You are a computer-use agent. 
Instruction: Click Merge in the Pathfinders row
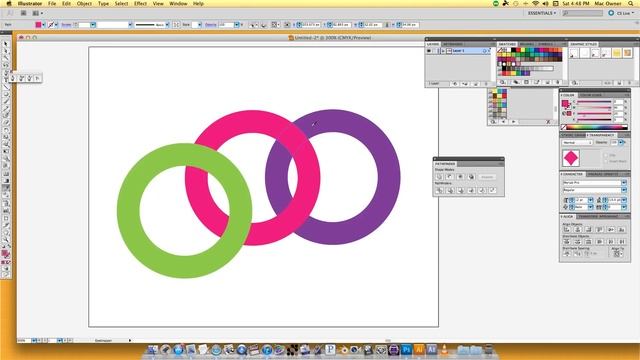coord(460,190)
